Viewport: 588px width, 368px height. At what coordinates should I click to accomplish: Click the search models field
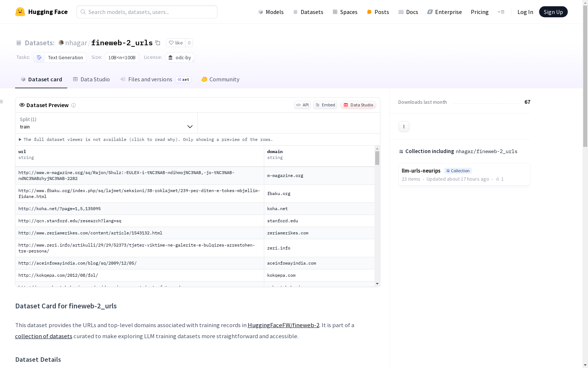[x=147, y=12]
